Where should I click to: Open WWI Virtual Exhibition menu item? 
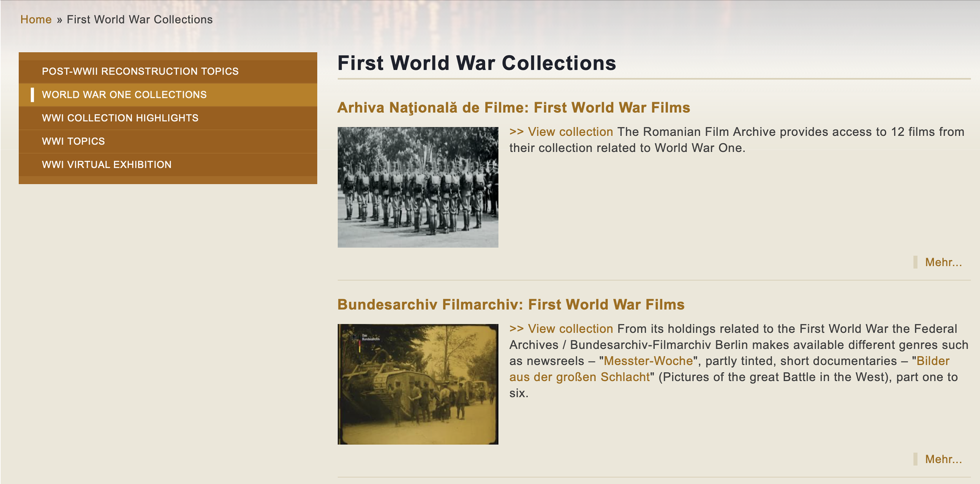click(x=107, y=165)
